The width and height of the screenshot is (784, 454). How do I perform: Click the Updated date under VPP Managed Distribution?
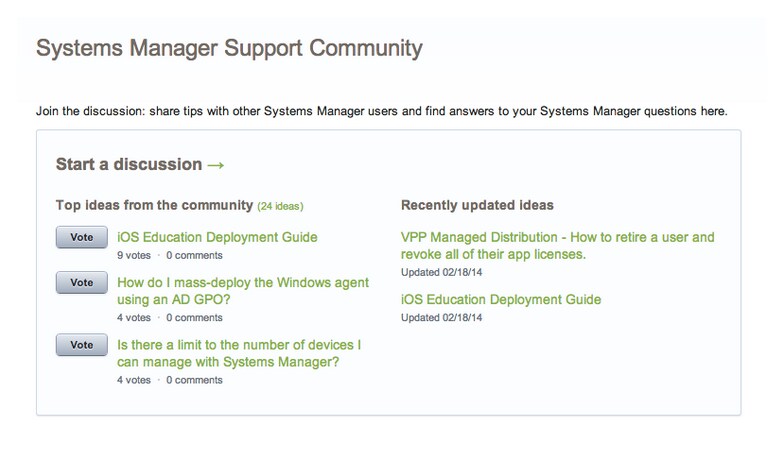click(442, 272)
